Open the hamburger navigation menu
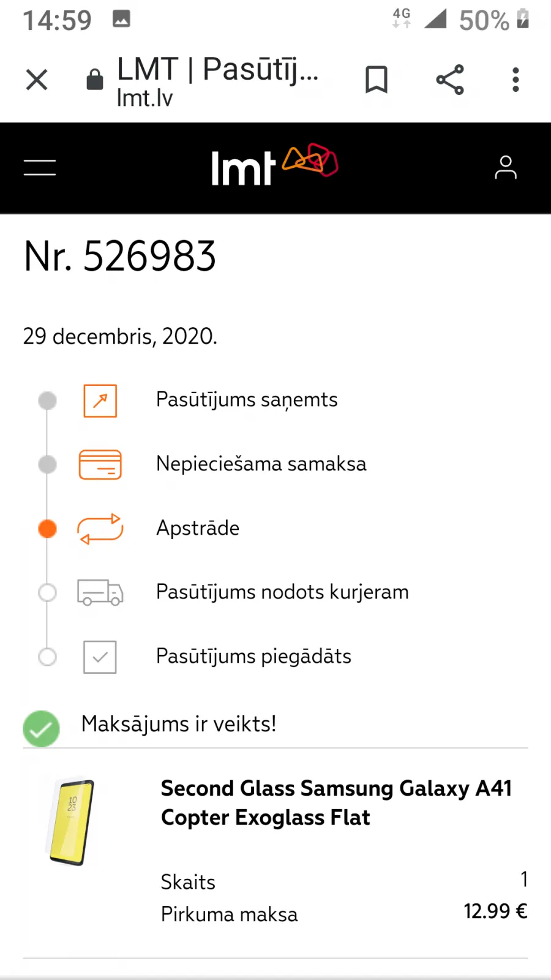 click(40, 167)
